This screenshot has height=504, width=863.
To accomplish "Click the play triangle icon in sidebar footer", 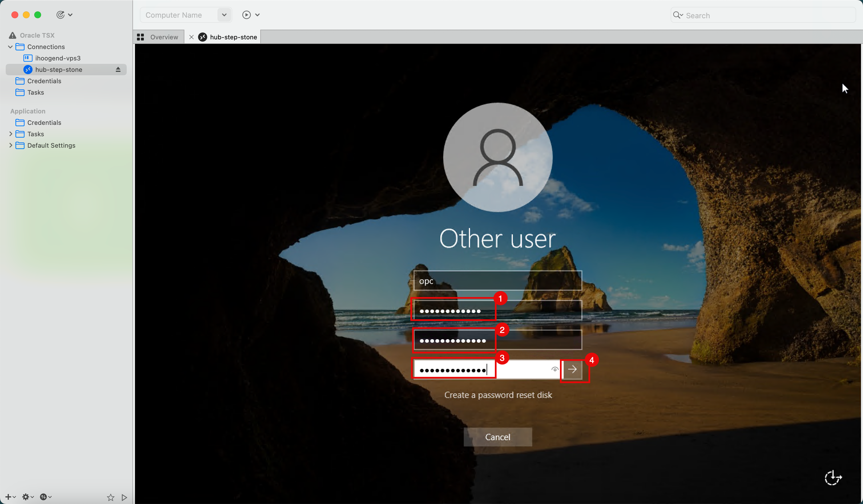I will (x=124, y=497).
